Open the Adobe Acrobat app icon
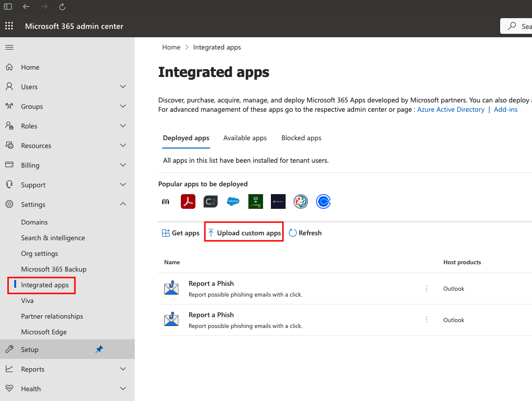532x401 pixels. tap(188, 201)
